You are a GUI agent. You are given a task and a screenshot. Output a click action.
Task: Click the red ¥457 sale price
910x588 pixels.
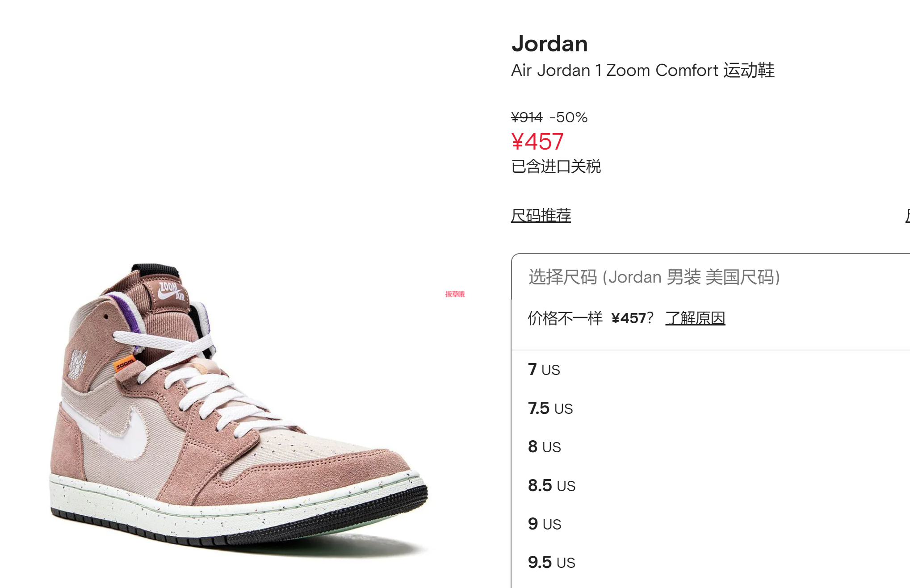tap(537, 142)
